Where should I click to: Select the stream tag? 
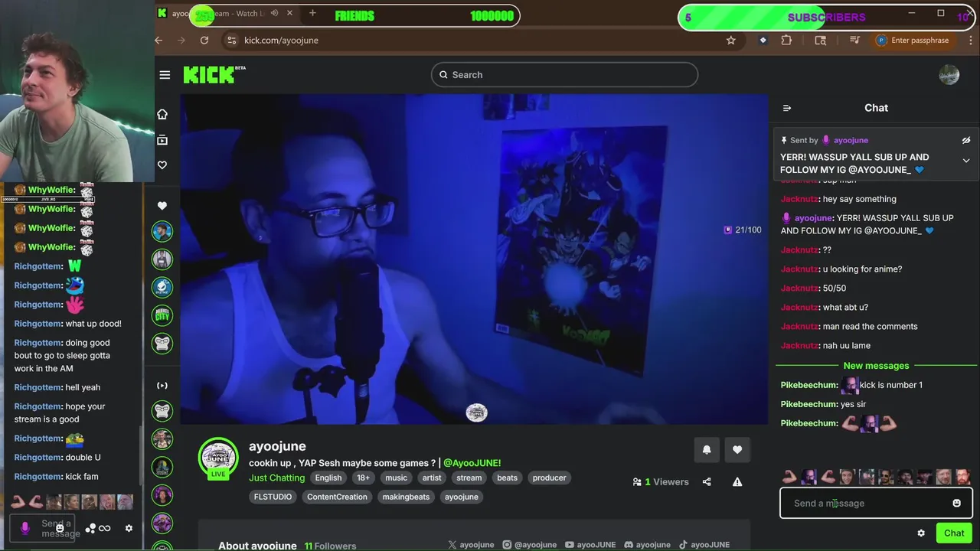click(469, 478)
